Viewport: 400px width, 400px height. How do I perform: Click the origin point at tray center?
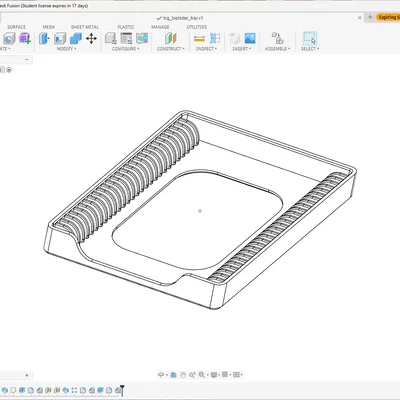point(200,211)
